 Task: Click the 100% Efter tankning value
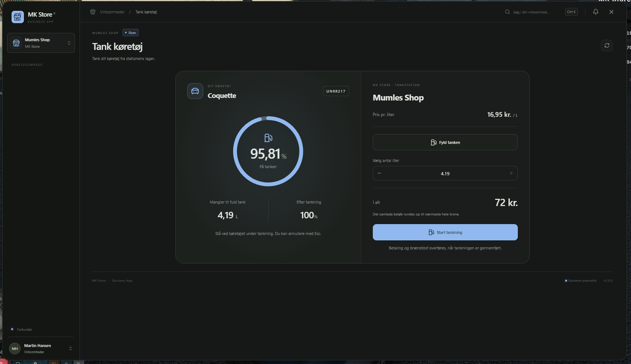coord(309,215)
